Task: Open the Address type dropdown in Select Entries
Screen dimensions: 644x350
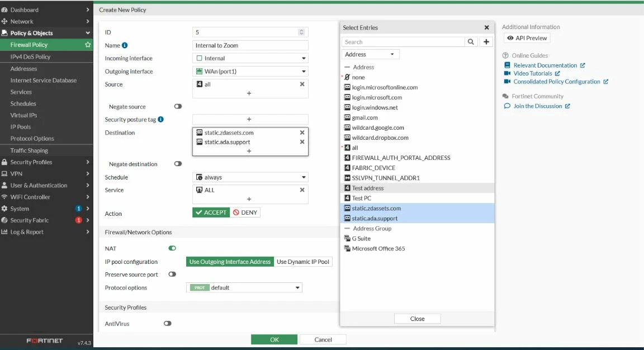Action: click(x=370, y=54)
